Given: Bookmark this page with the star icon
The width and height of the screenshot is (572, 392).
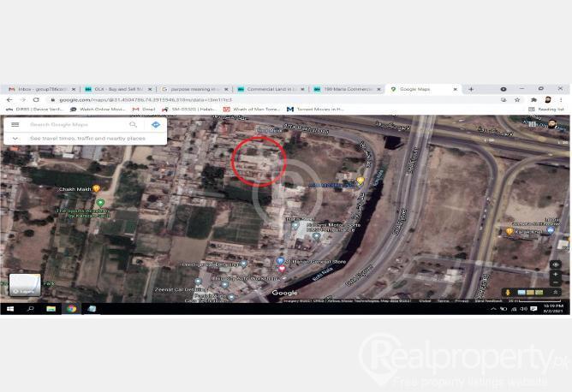Looking at the screenshot, I should pyautogui.click(x=517, y=99).
